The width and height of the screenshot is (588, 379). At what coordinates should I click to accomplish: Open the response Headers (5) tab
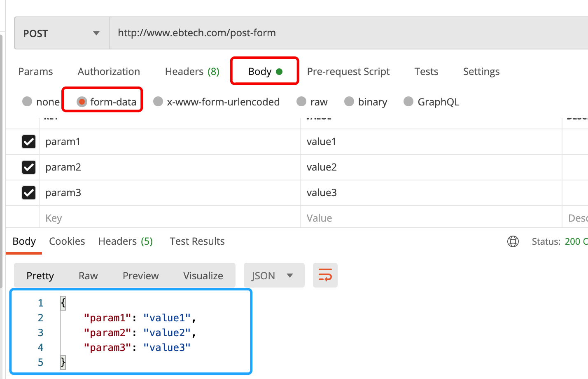click(126, 241)
